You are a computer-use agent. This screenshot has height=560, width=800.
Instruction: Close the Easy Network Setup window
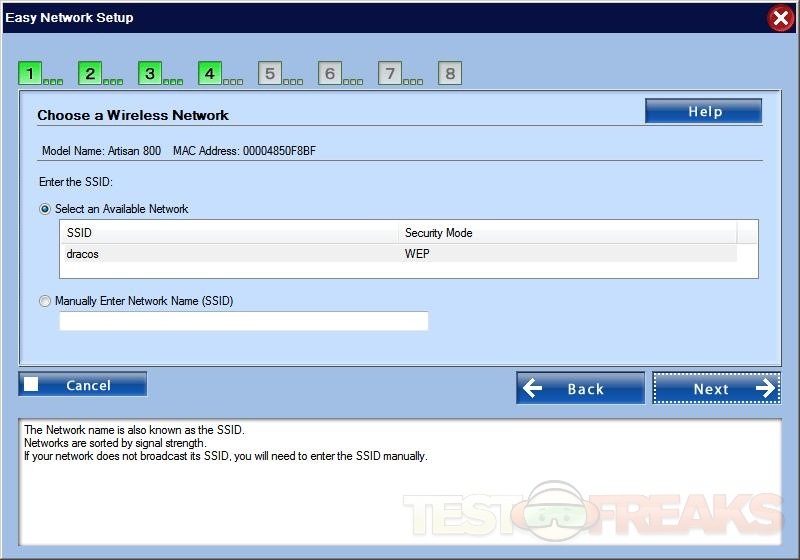tap(781, 18)
